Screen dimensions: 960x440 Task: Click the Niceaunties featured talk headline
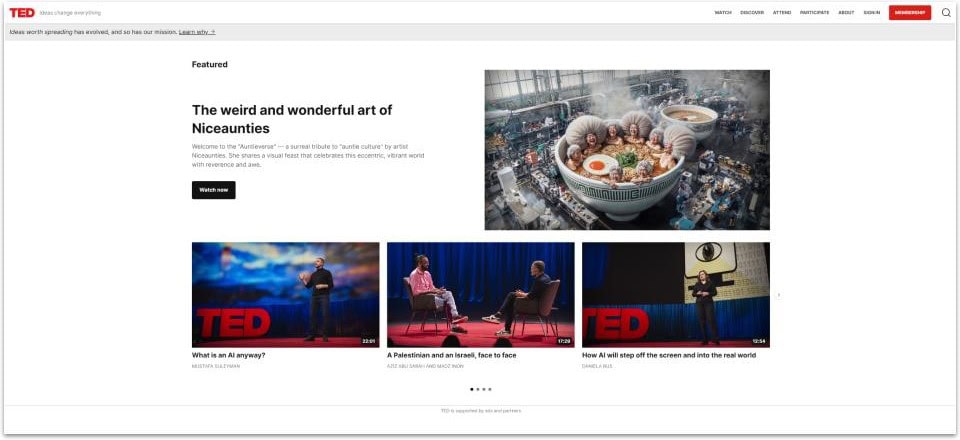tap(292, 119)
